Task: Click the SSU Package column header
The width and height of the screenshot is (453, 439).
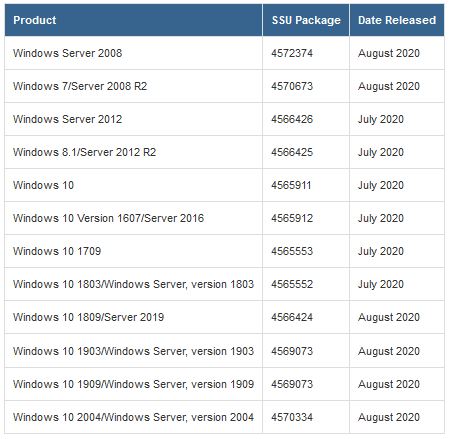Action: click(x=306, y=20)
